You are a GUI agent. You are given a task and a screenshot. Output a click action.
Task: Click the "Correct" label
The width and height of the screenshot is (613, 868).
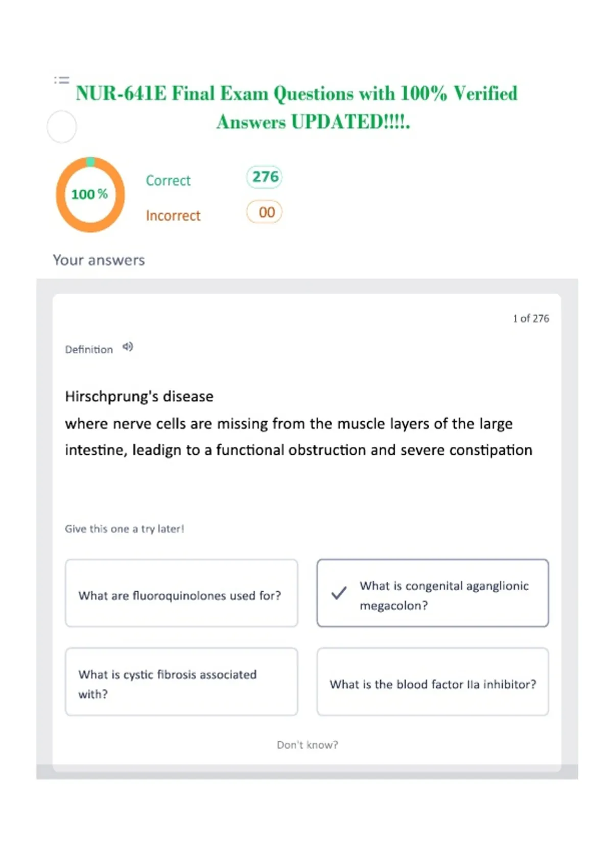point(168,180)
